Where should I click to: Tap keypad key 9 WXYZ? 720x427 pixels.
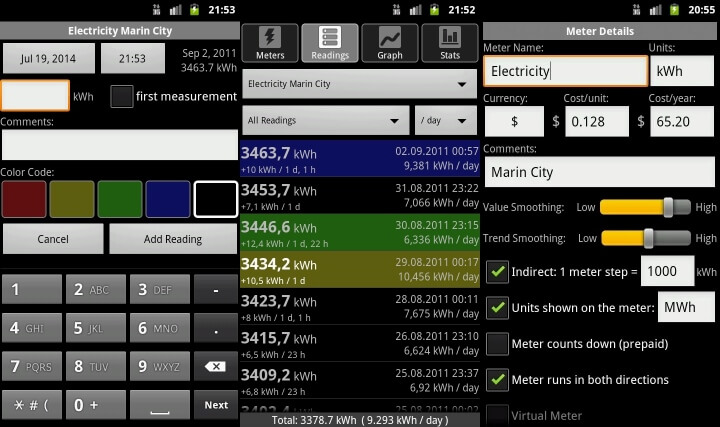point(160,366)
